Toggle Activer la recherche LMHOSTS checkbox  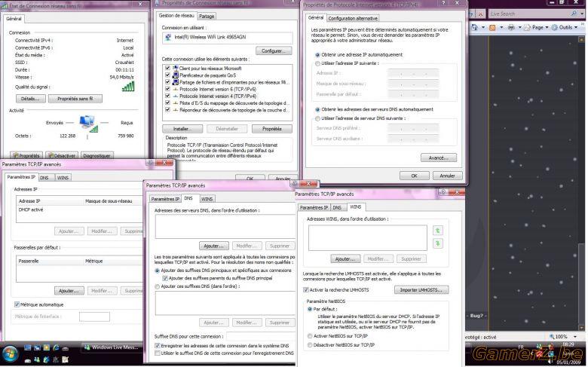pos(306,290)
